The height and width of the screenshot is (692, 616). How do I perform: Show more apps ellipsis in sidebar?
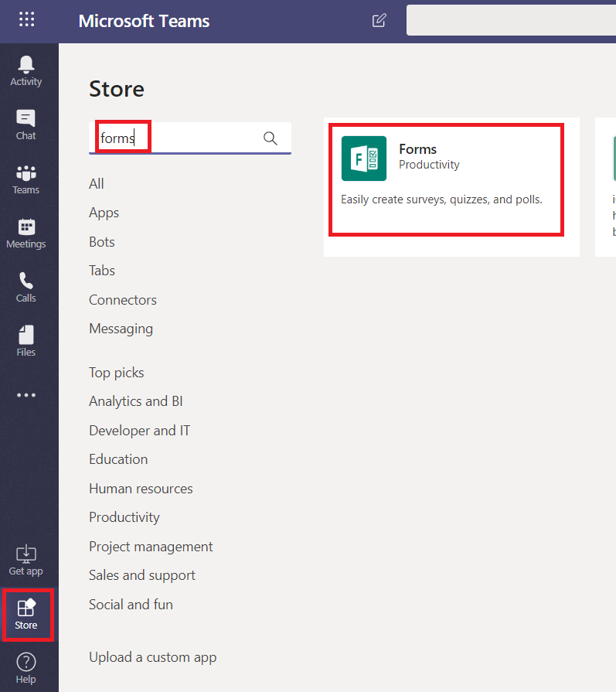coord(26,395)
